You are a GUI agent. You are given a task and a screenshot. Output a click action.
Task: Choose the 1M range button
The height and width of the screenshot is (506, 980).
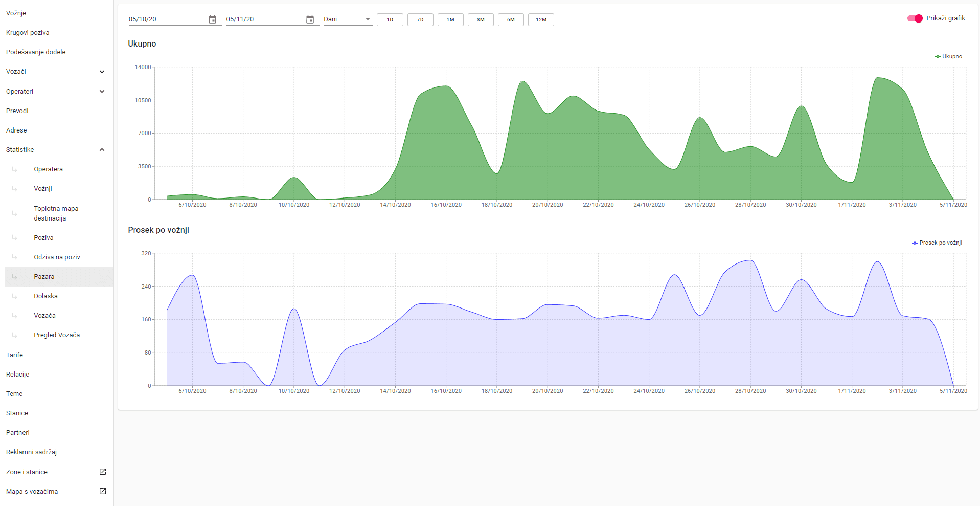(x=450, y=20)
